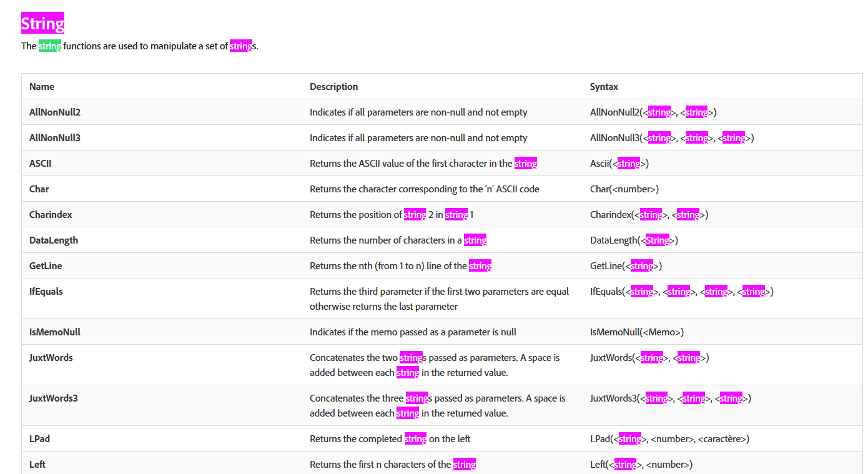
Task: Click the JuxtWords3 function name
Action: pos(54,398)
